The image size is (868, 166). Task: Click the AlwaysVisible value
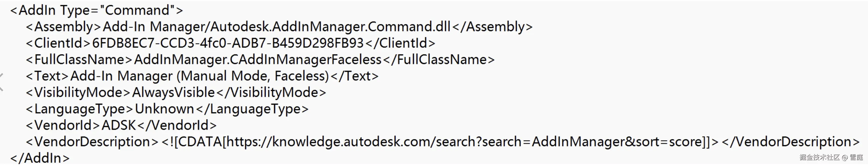(173, 92)
